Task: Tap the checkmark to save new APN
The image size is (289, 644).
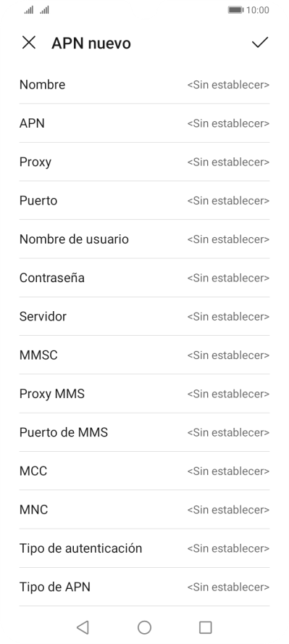Action: (x=260, y=42)
